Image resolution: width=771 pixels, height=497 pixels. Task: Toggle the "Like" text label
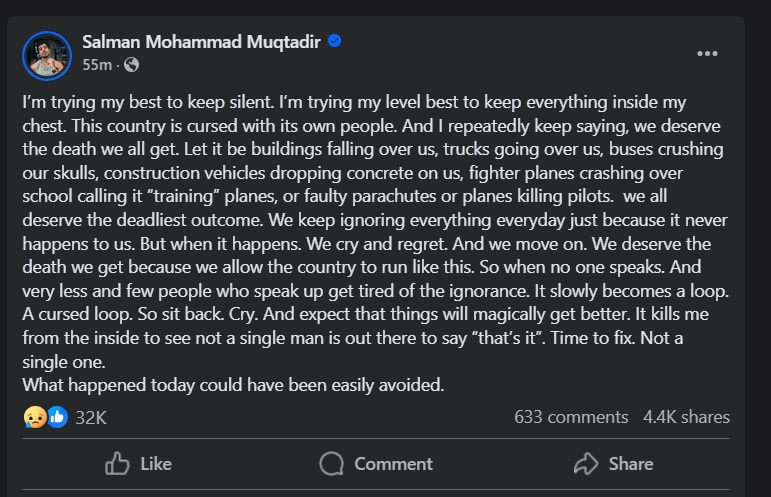(x=156, y=464)
